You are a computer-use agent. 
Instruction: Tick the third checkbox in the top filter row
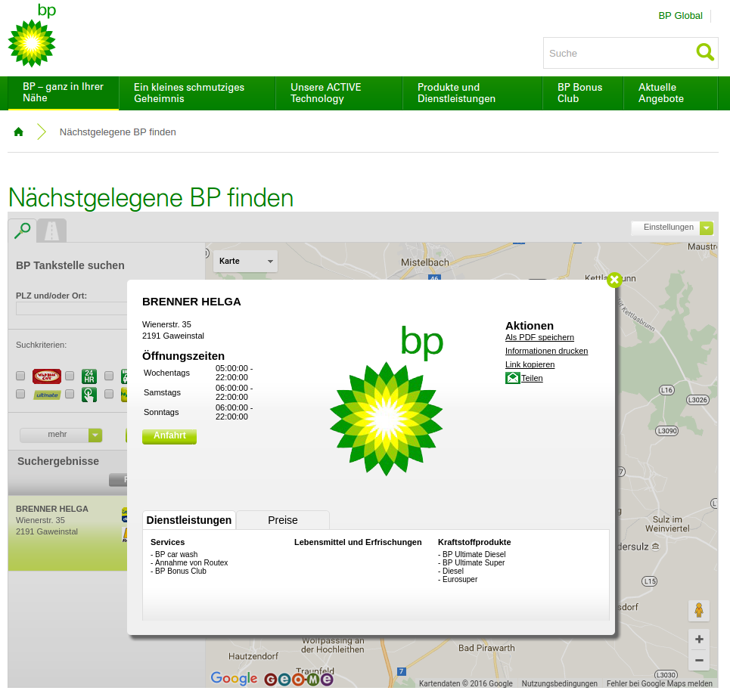(x=109, y=376)
